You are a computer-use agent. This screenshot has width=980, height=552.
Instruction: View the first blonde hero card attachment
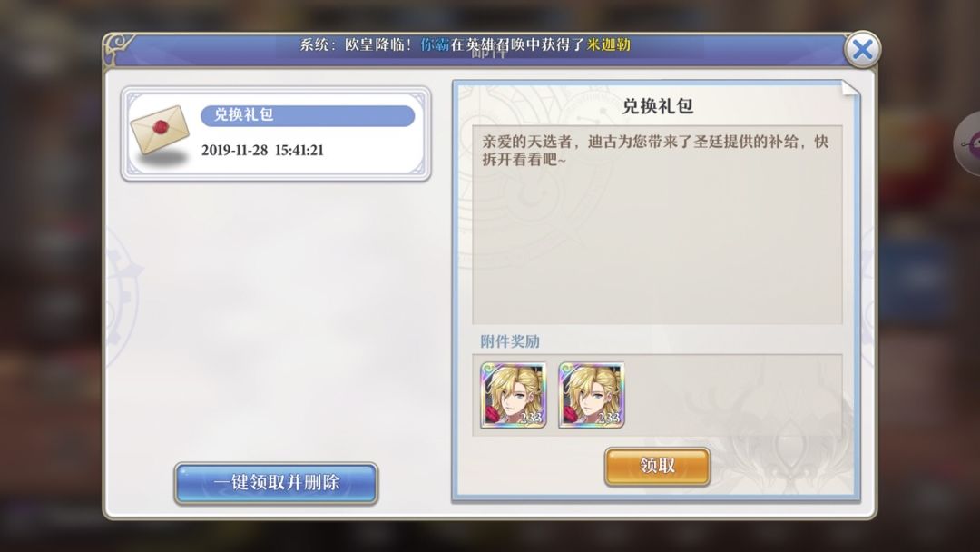tap(513, 395)
